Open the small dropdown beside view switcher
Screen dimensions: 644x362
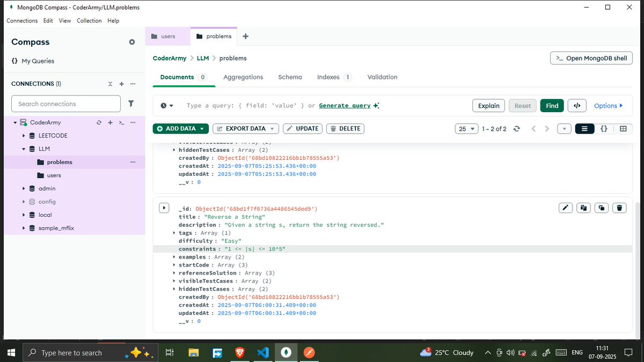[564, 129]
